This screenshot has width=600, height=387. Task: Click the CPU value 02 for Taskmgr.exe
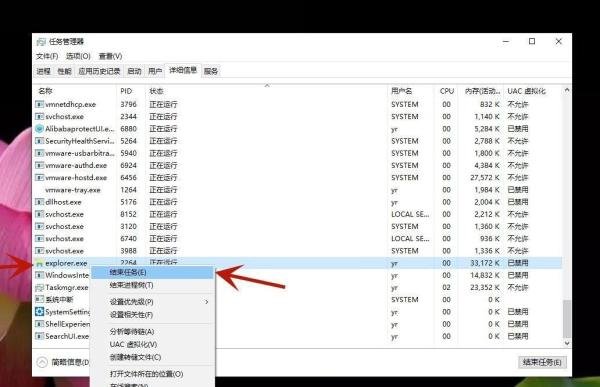coord(447,287)
